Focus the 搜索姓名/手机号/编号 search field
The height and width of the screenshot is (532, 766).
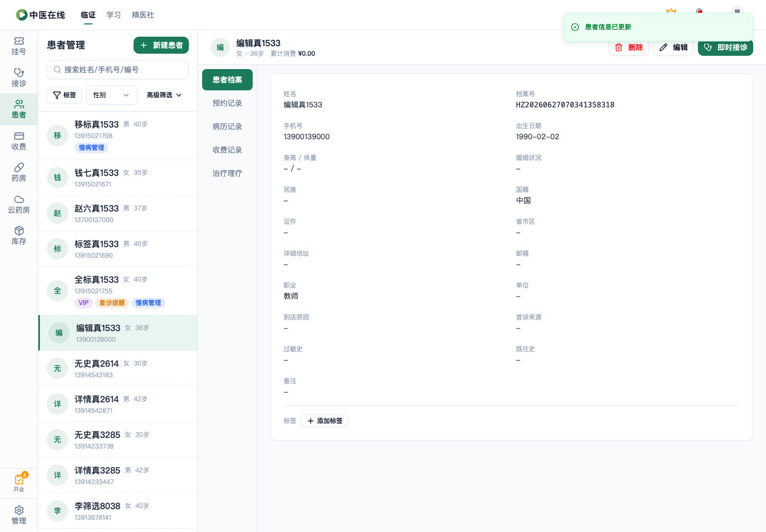point(118,70)
